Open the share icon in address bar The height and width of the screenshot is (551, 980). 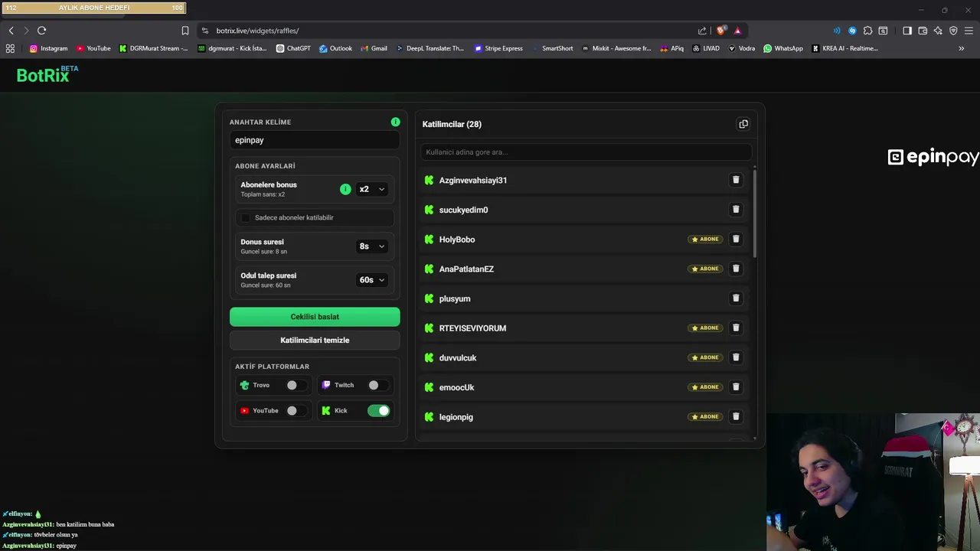(702, 31)
